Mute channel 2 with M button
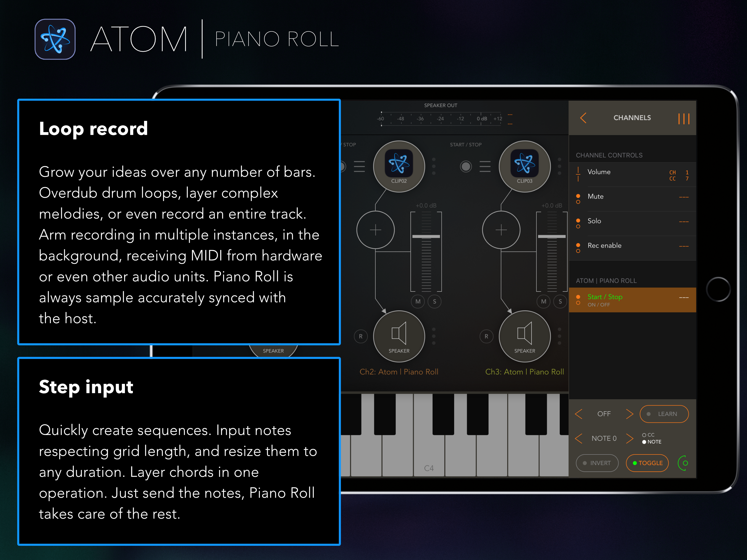 pyautogui.click(x=418, y=301)
